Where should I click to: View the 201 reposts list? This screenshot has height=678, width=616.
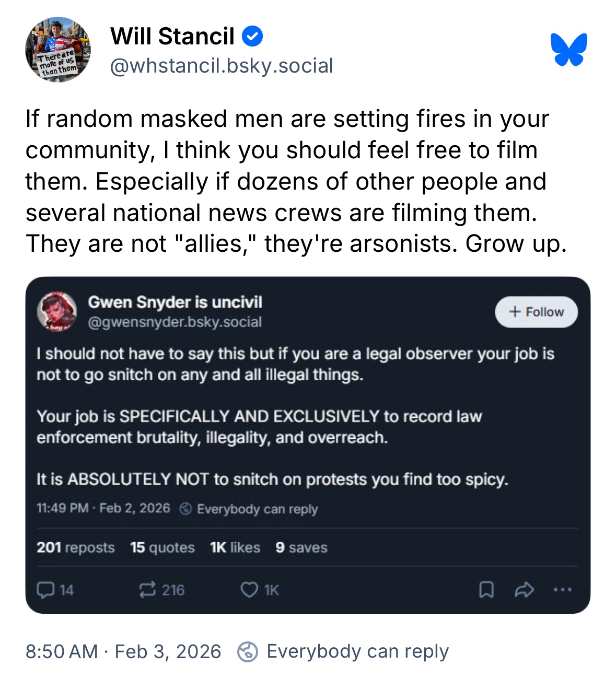76,547
